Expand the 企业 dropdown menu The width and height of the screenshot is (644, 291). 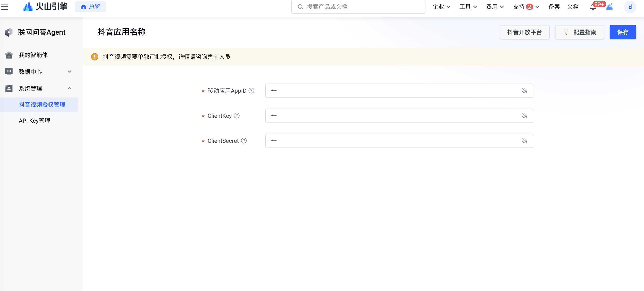pyautogui.click(x=441, y=7)
